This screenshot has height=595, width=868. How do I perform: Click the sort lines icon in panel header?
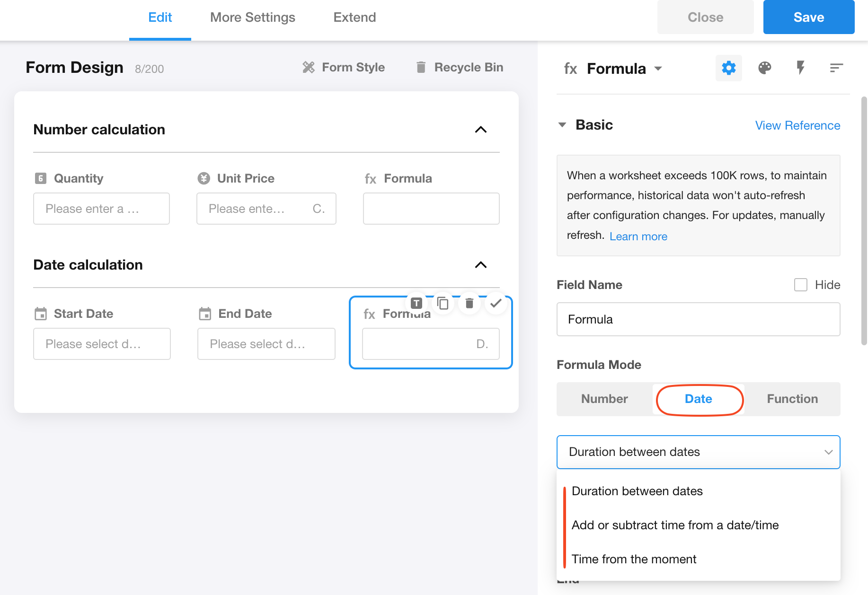(x=836, y=68)
